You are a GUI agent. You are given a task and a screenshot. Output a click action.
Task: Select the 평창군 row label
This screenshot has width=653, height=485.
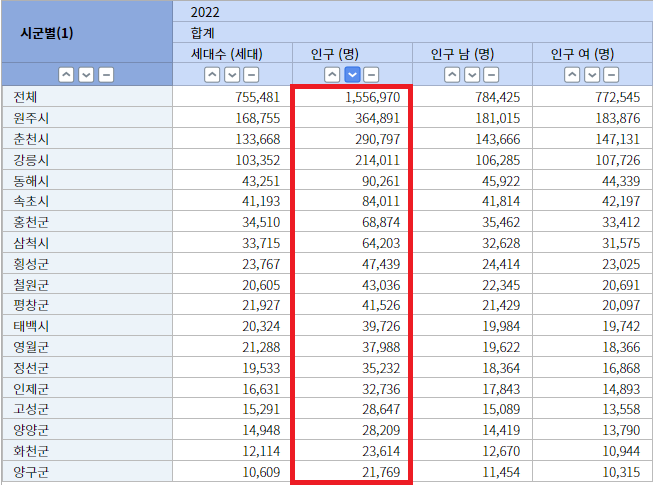pos(87,305)
